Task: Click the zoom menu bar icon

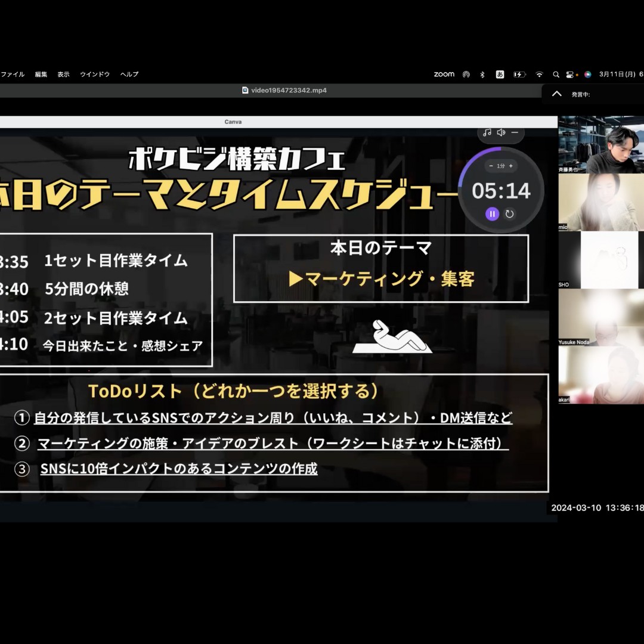Action: click(x=444, y=75)
